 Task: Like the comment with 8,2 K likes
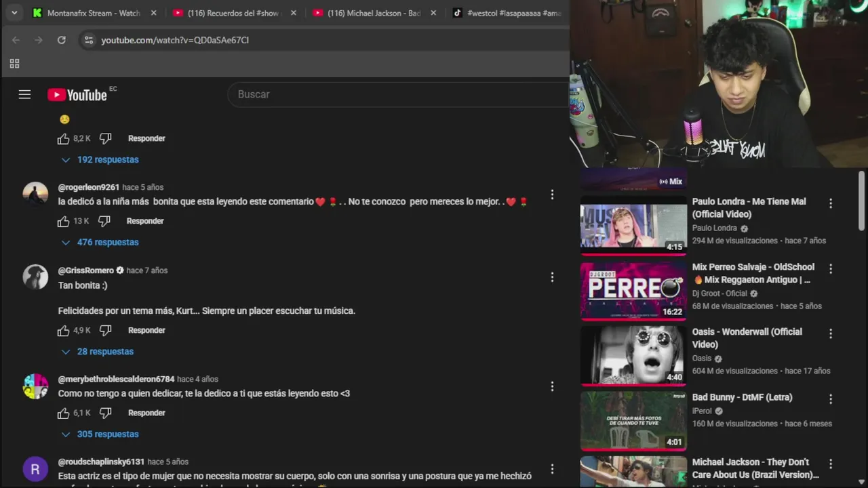[x=63, y=138]
